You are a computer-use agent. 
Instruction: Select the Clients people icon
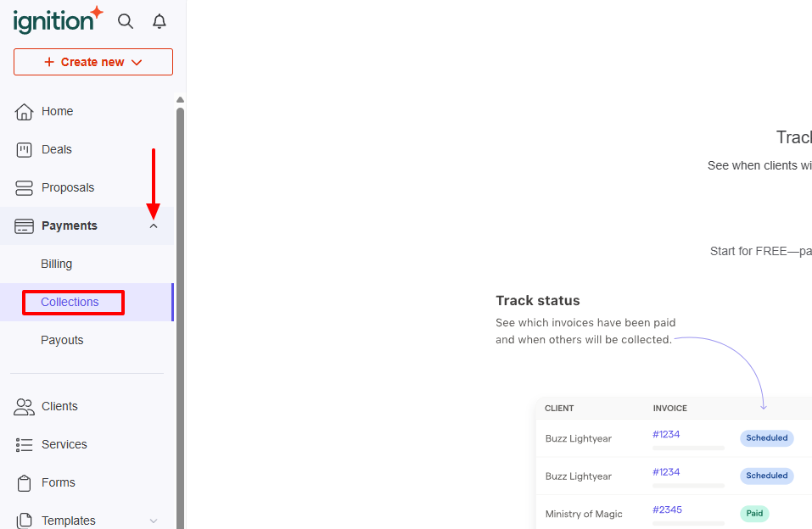click(24, 406)
